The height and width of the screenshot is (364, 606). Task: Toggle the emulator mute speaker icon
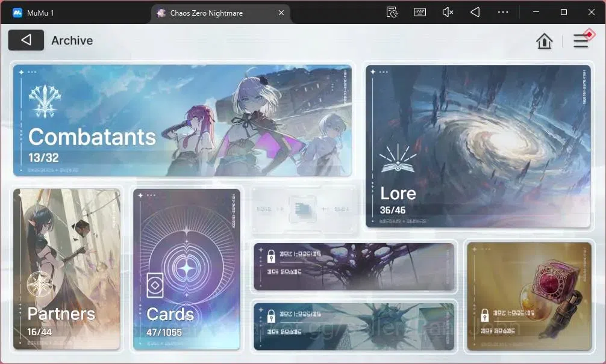pos(448,13)
